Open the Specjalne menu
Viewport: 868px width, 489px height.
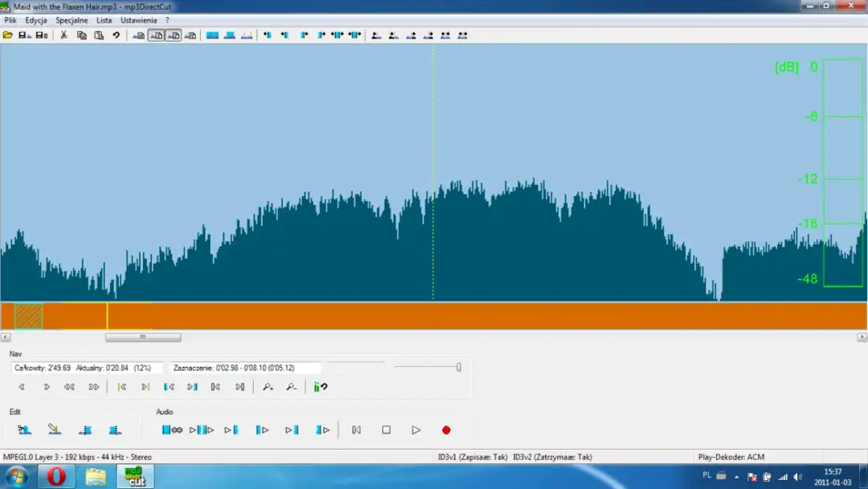[72, 20]
